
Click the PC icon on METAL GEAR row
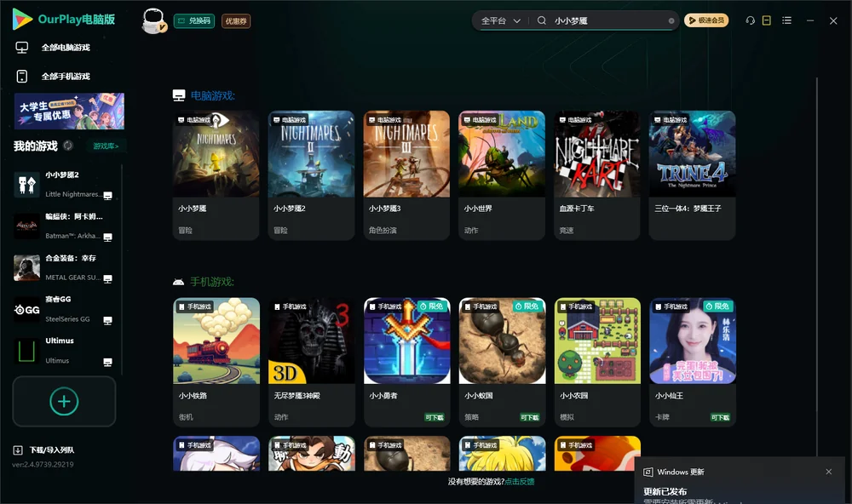pyautogui.click(x=107, y=278)
